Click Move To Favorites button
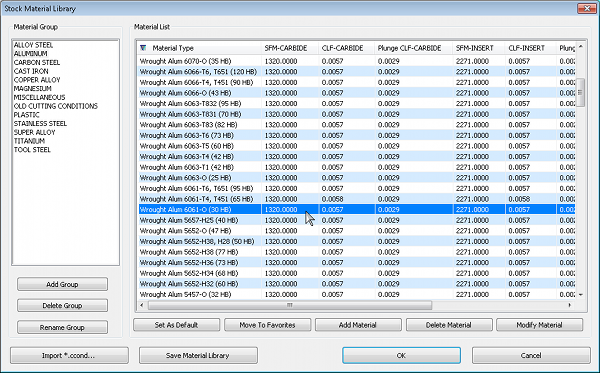600x373 pixels. (267, 325)
